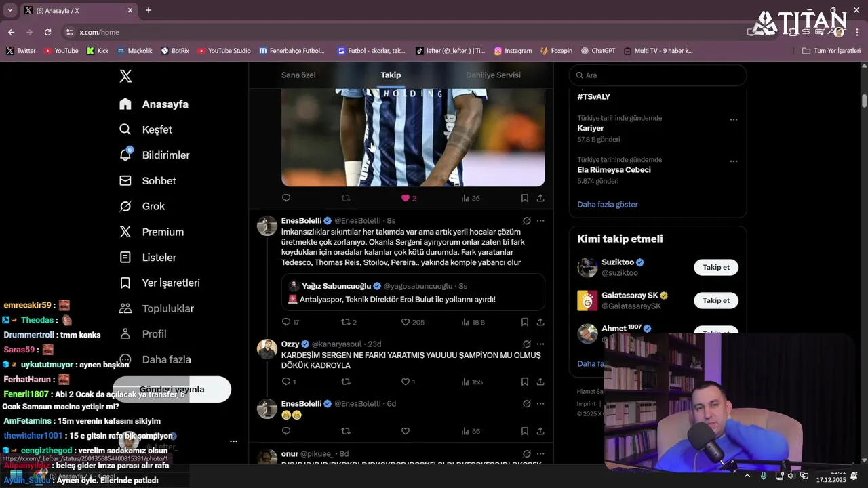View 155 views on Ozzy's post
The height and width of the screenshot is (488, 868).
pos(472,382)
